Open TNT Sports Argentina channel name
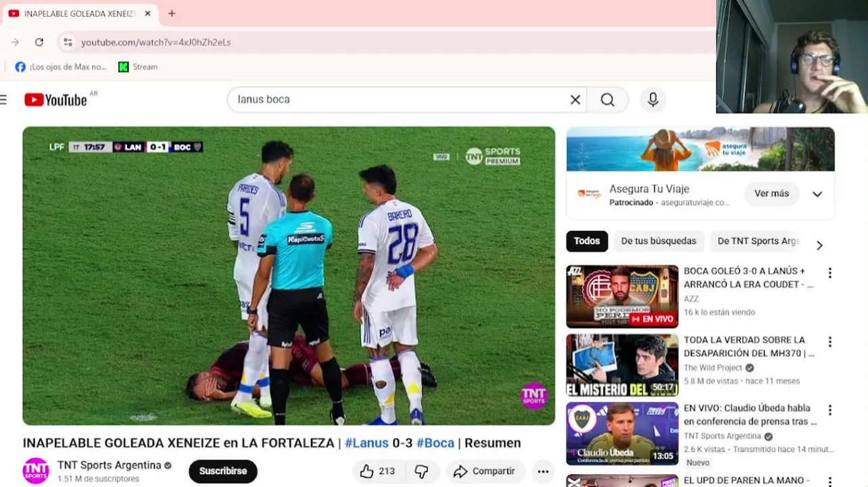868x487 pixels. click(110, 465)
